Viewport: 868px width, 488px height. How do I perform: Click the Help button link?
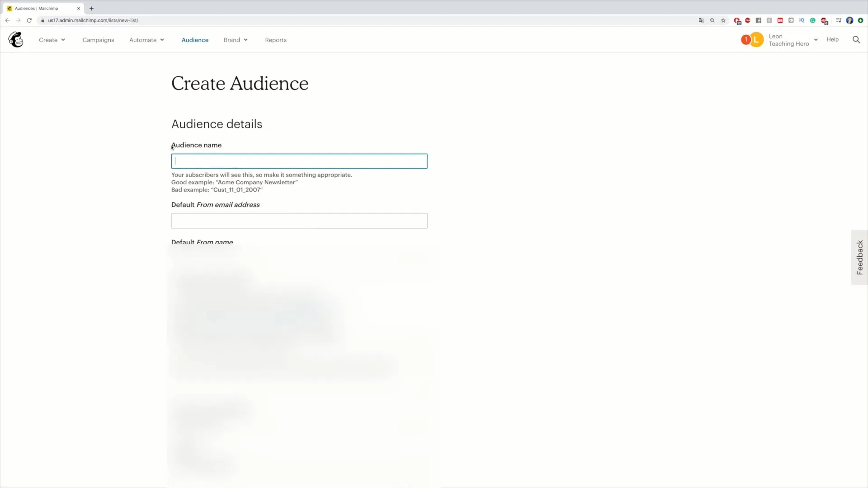point(833,39)
